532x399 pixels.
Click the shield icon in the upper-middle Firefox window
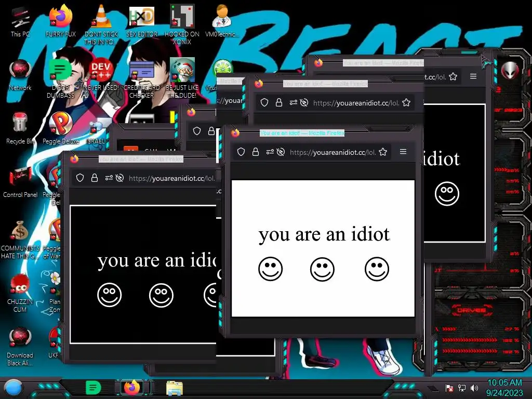264,102
